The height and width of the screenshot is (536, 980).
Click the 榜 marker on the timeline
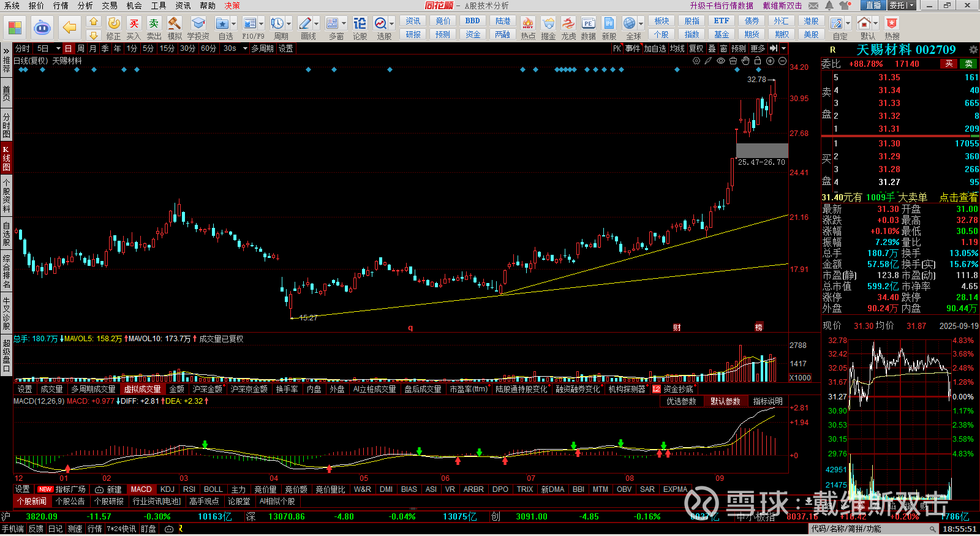[759, 328]
